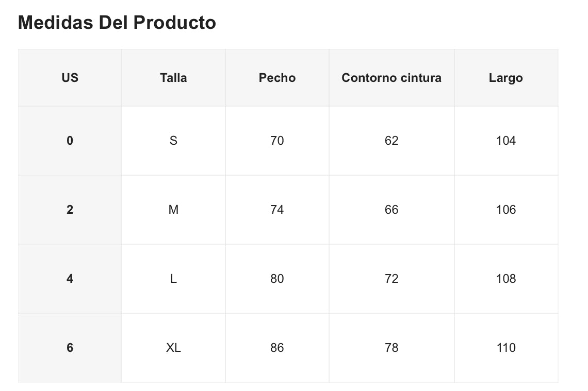Click the waist value 62
Image resolution: width=588 pixels, height=391 pixels.
tap(391, 141)
